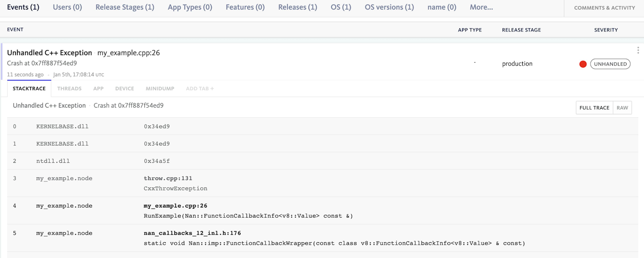
Task: Click the red severity indicator dot
Action: [583, 64]
